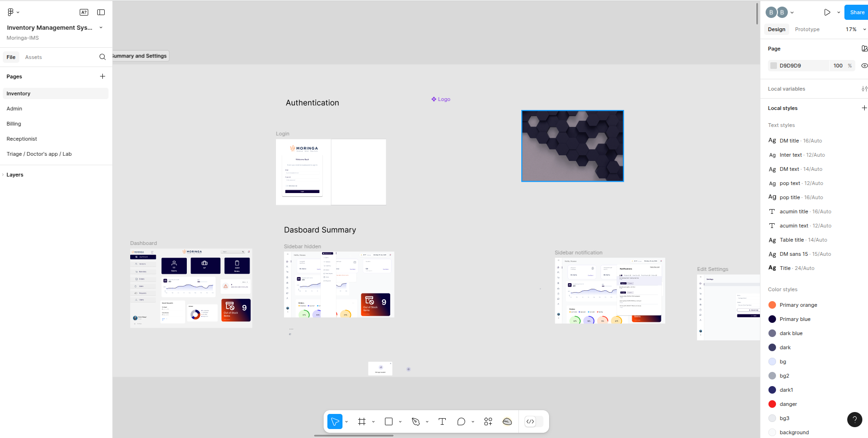Switch to the Assets tab
Viewport: 868px width, 438px height.
point(33,57)
